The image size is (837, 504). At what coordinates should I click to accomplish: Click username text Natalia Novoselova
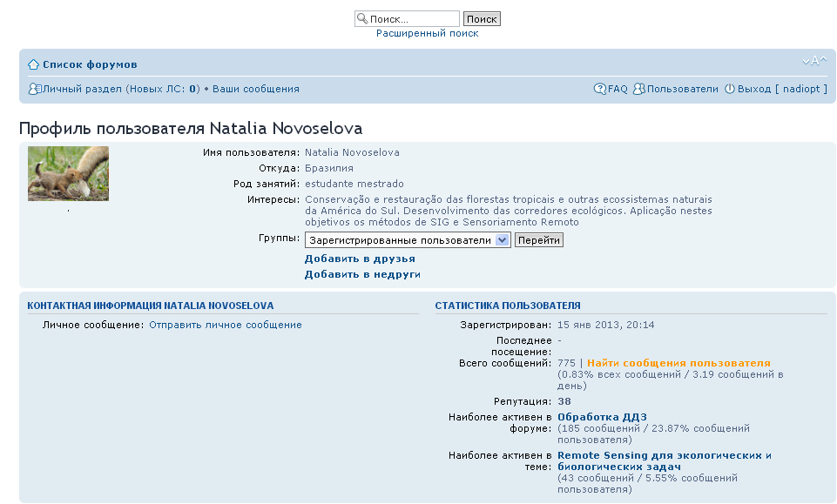(353, 152)
